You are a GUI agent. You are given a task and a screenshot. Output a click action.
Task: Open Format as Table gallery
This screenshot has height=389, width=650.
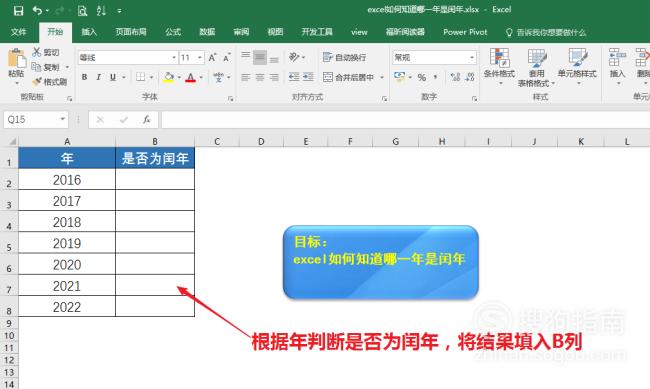(536, 67)
